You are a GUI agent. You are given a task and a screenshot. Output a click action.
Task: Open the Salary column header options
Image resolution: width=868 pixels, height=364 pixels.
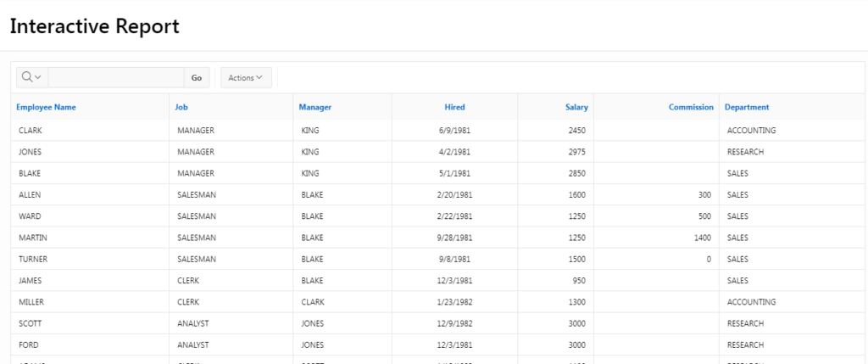tap(576, 107)
